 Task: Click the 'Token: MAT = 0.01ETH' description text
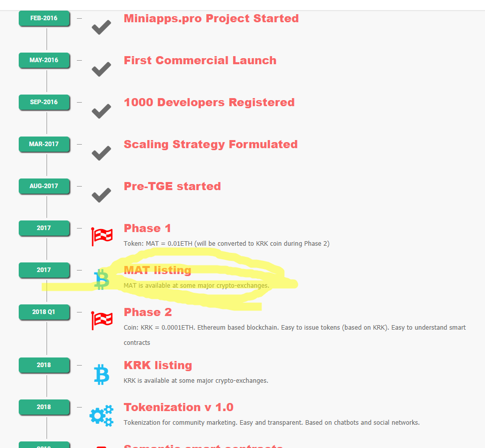(227, 244)
